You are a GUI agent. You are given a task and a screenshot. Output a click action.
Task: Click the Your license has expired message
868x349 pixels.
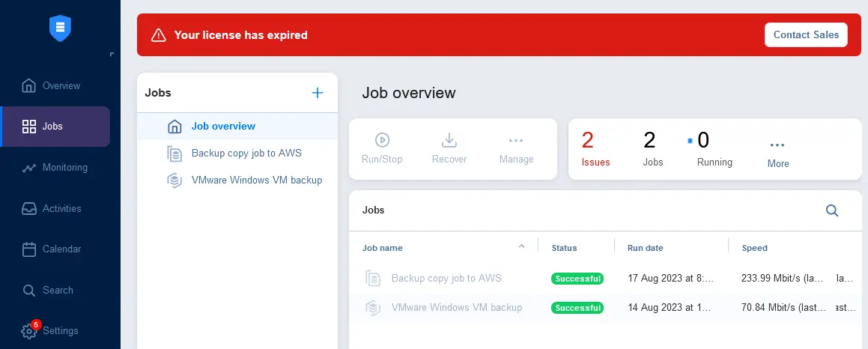(x=241, y=35)
